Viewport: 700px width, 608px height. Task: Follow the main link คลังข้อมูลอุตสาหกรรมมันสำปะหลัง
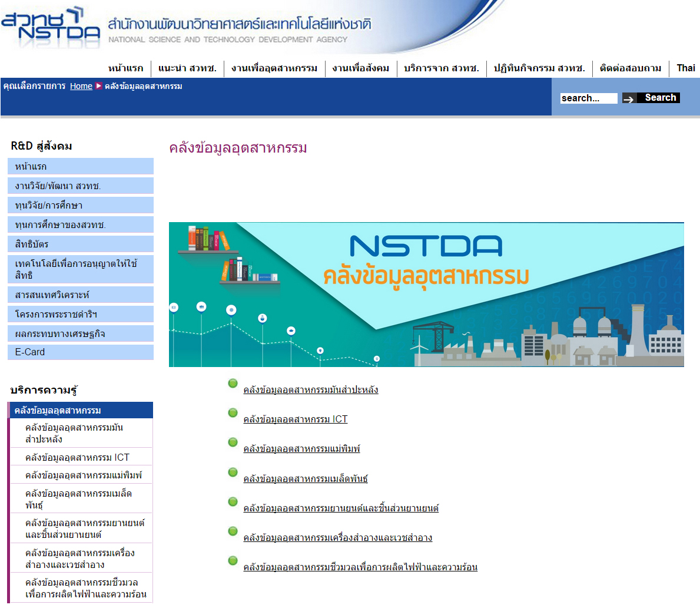311,389
